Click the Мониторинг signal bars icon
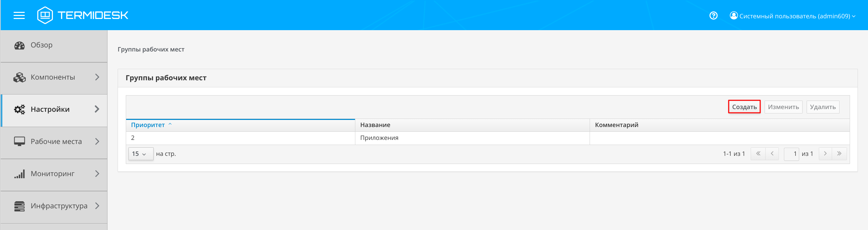Viewport: 868px width, 230px height. pyautogui.click(x=19, y=174)
